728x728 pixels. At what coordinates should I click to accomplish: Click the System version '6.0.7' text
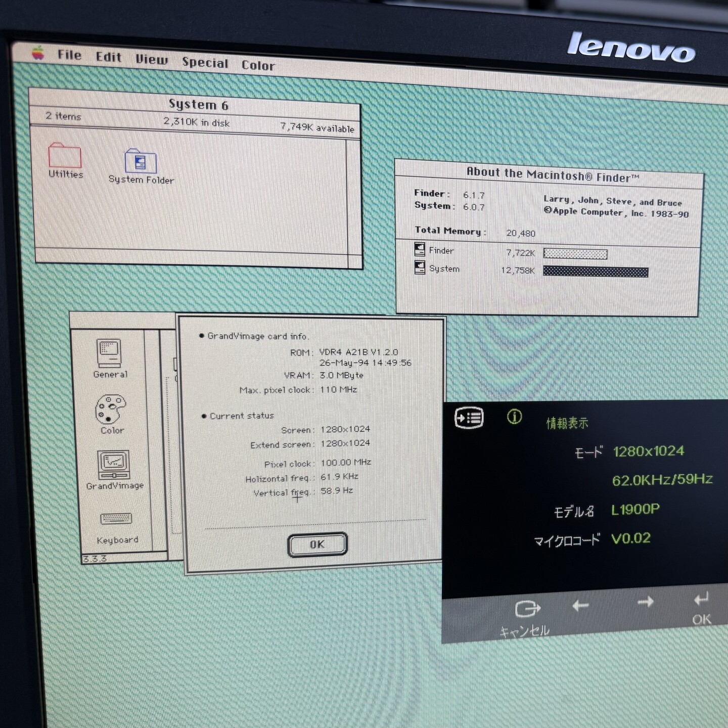474,207
